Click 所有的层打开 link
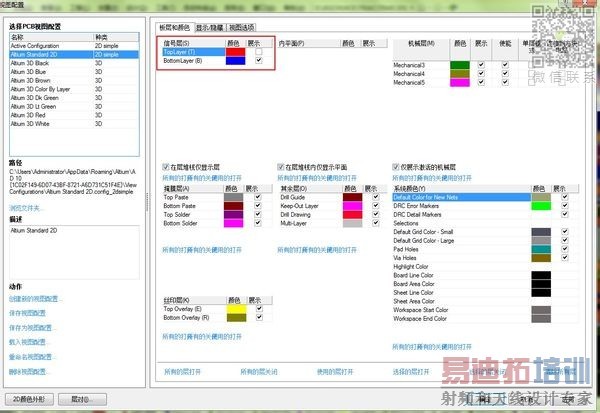 [x=182, y=371]
